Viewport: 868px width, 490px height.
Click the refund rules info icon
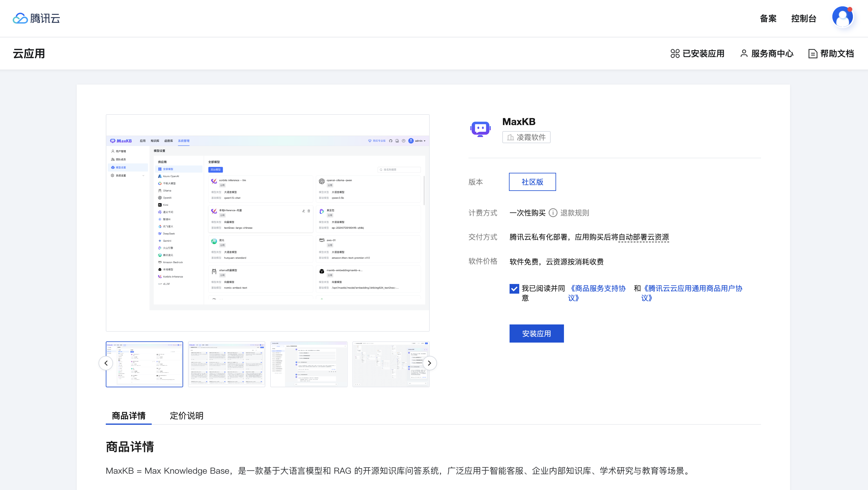point(553,213)
